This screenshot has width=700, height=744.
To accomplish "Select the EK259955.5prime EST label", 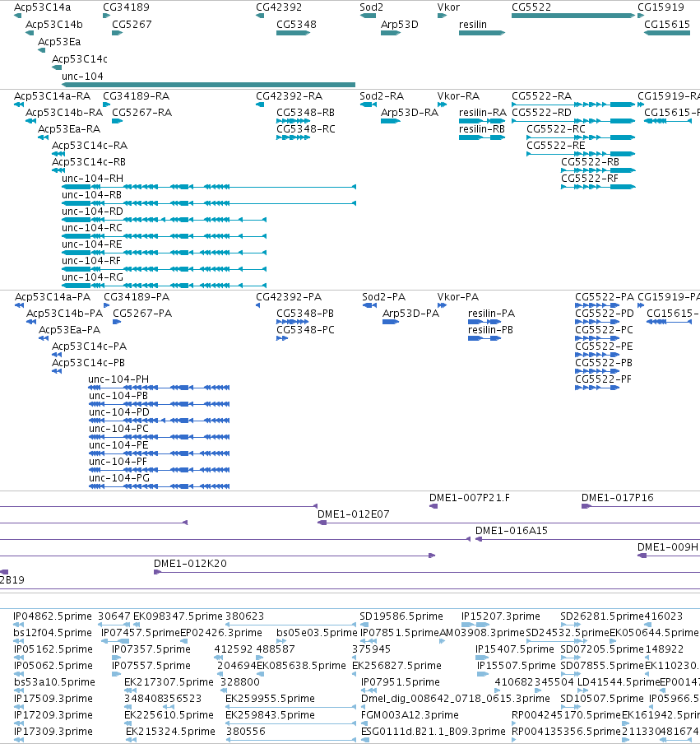I will coord(270,699).
